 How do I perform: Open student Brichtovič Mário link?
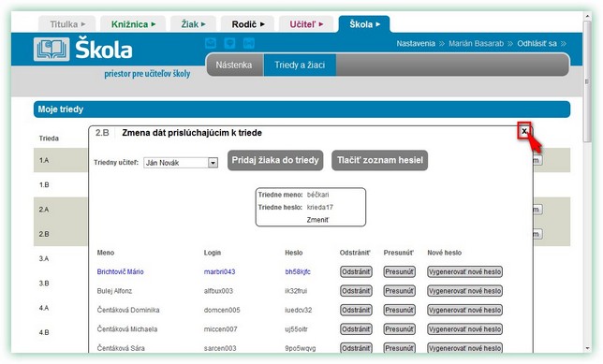pos(121,271)
